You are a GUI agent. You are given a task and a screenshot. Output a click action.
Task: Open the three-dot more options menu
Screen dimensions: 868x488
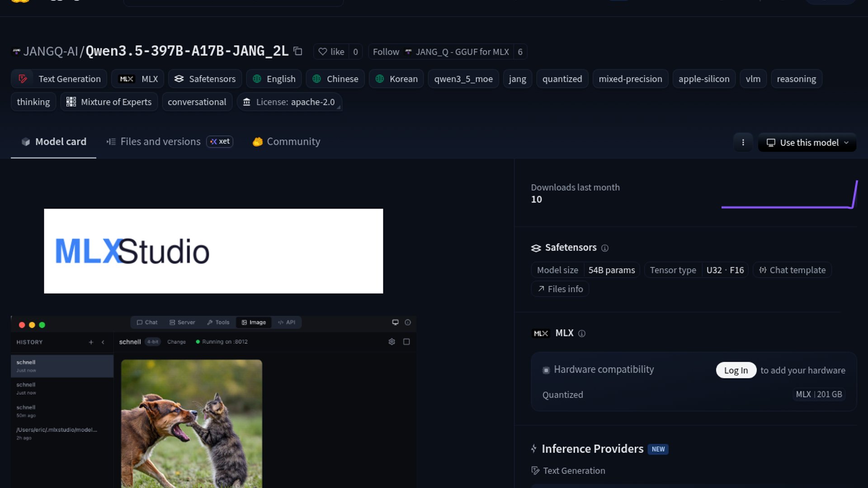point(743,142)
